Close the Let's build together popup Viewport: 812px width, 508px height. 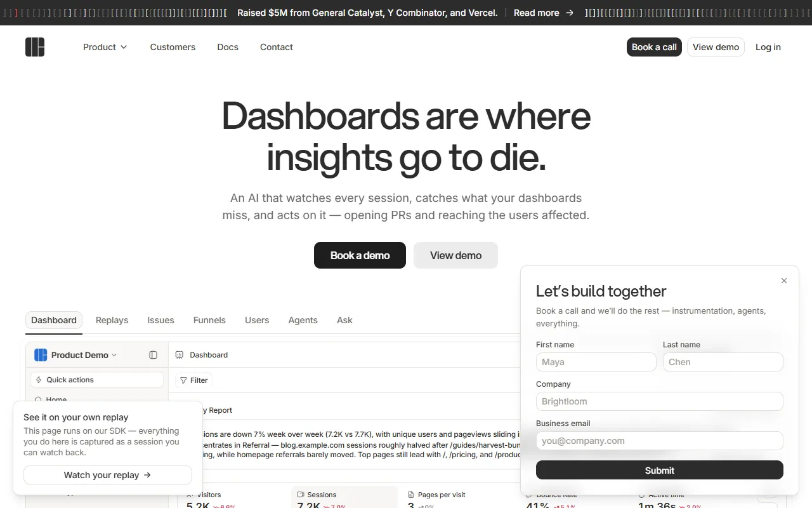pyautogui.click(x=784, y=281)
